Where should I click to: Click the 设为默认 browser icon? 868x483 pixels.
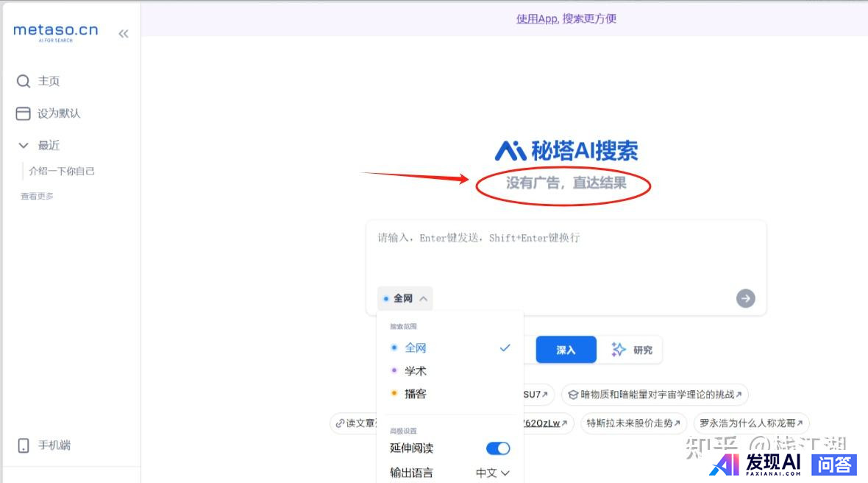point(24,113)
